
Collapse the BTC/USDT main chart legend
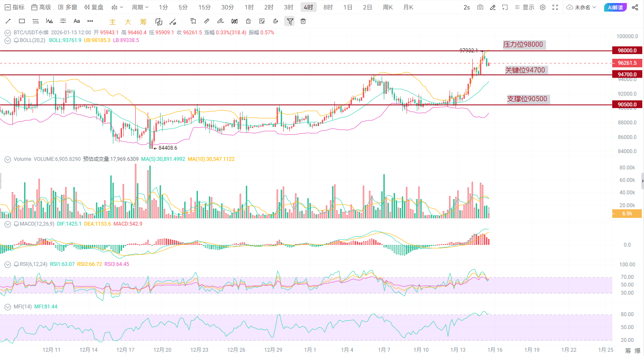pyautogui.click(x=8, y=33)
